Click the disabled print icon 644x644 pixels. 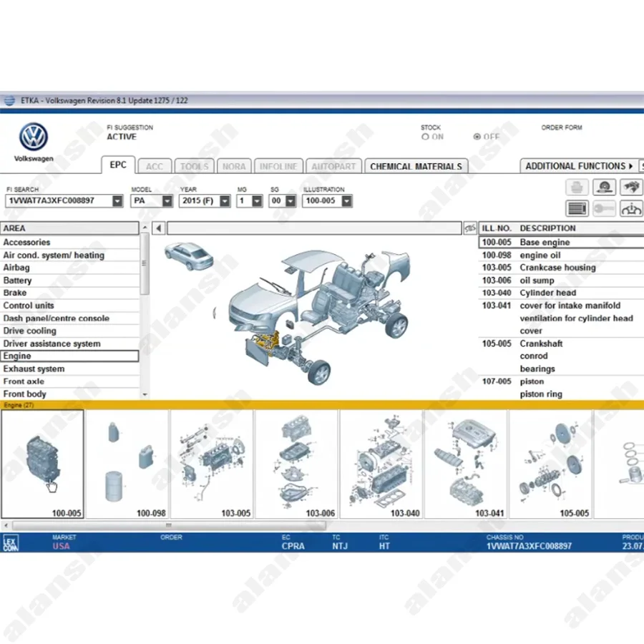(x=577, y=187)
